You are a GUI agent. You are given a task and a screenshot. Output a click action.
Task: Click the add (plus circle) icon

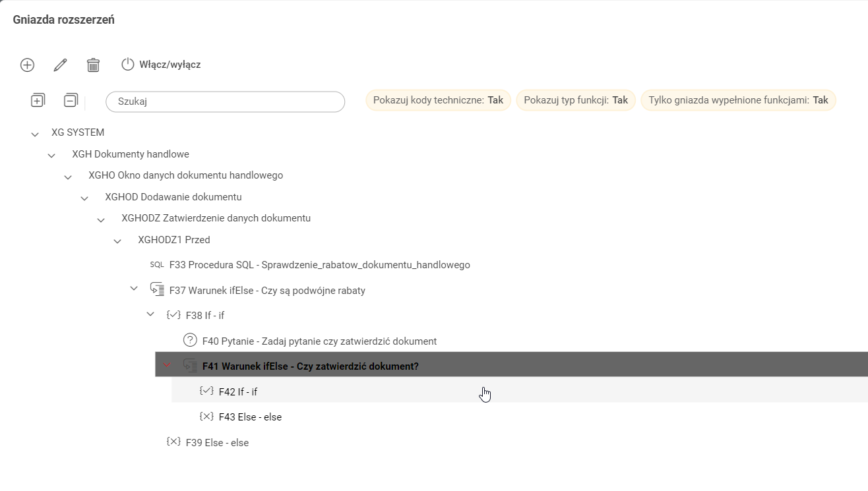pos(27,65)
